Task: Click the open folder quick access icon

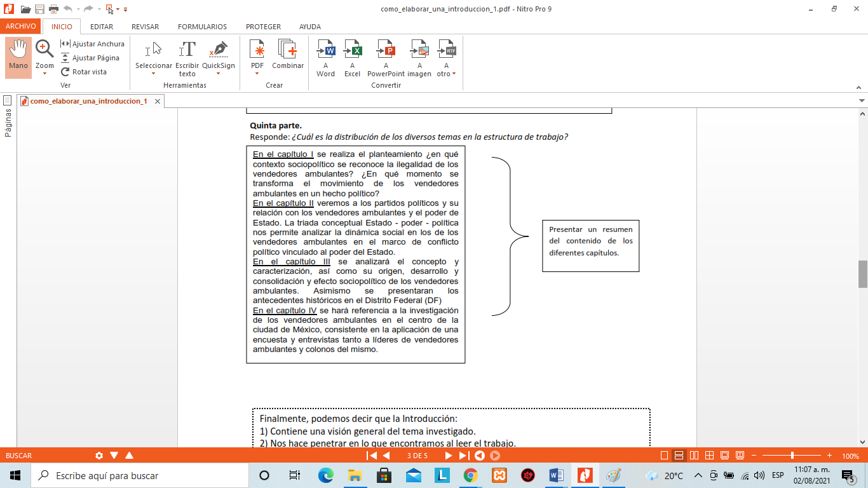Action: pos(25,9)
